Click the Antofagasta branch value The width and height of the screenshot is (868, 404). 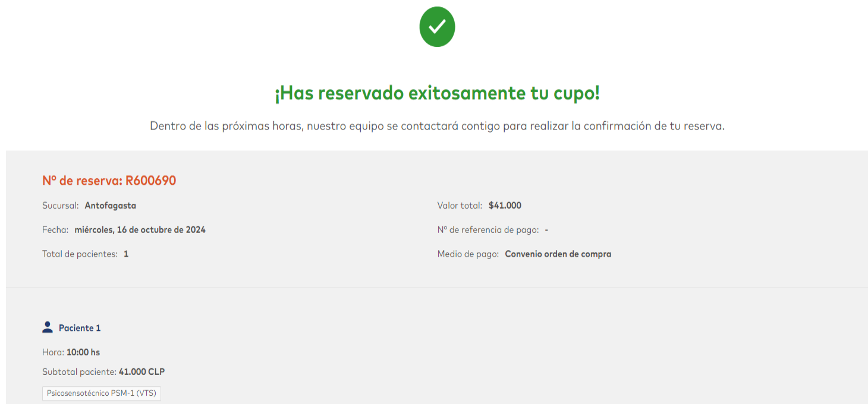(111, 206)
